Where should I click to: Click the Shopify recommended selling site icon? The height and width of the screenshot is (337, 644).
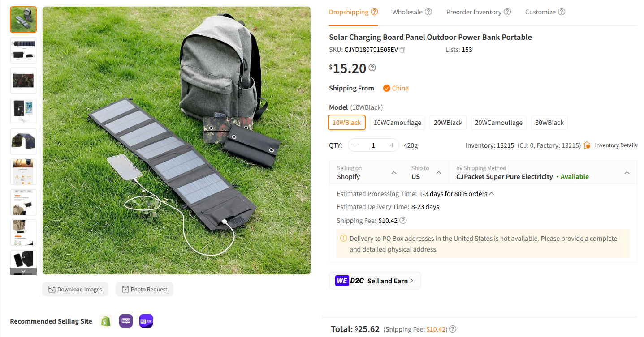106,321
